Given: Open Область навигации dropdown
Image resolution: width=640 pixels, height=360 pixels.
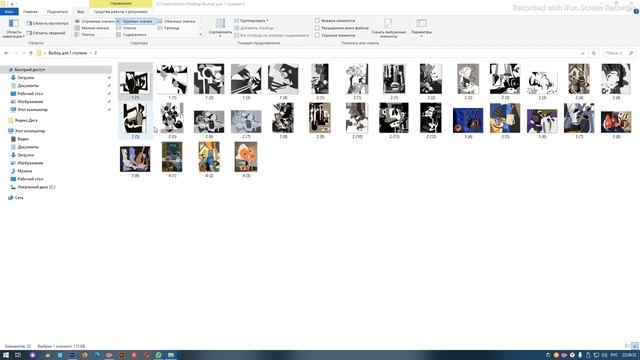Looking at the screenshot, I should pos(13,28).
